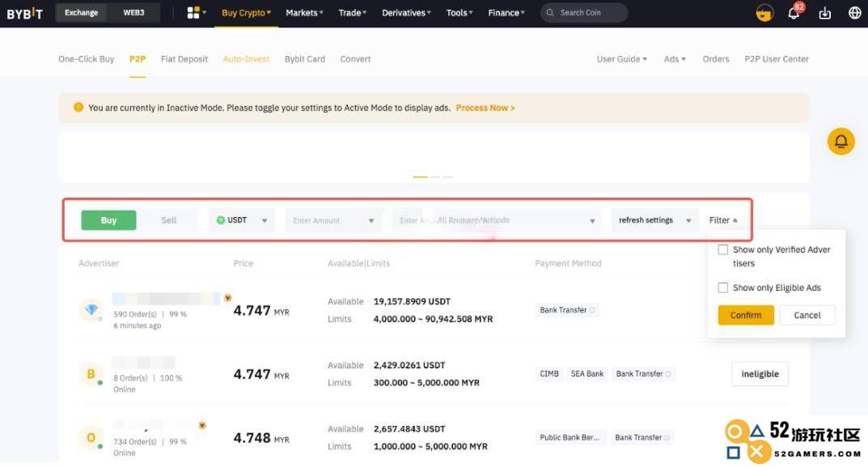
Task: Click the download app icon
Action: pos(825,13)
